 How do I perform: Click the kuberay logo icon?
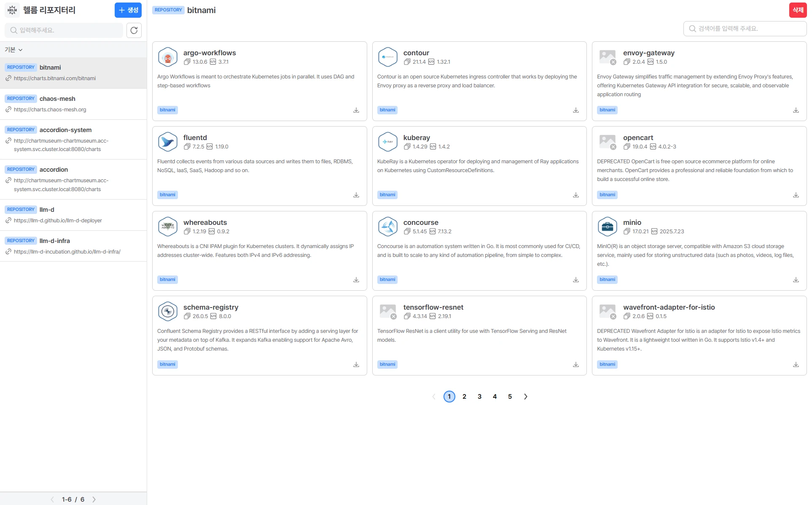(388, 142)
